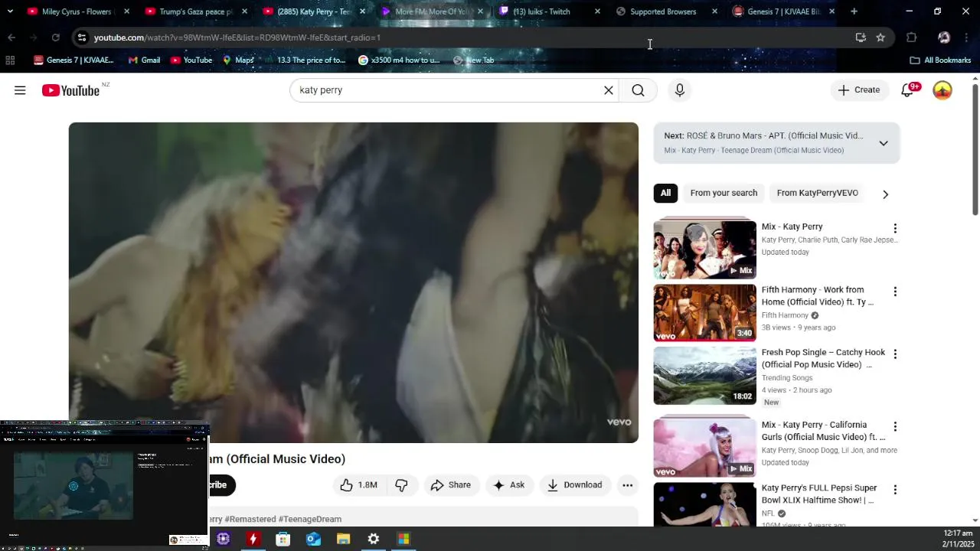Open California Gurls mix thumbnail
The width and height of the screenshot is (980, 551).
tap(704, 448)
